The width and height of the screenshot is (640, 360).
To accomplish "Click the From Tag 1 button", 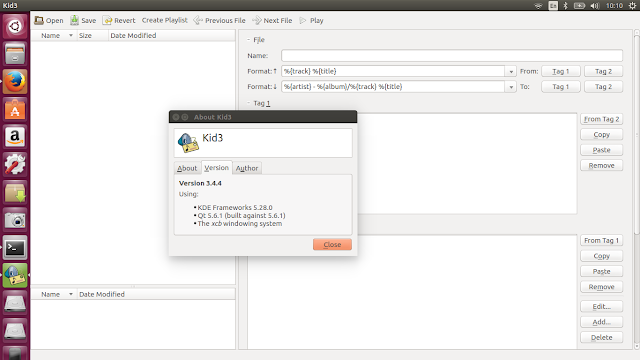I will 602,240.
